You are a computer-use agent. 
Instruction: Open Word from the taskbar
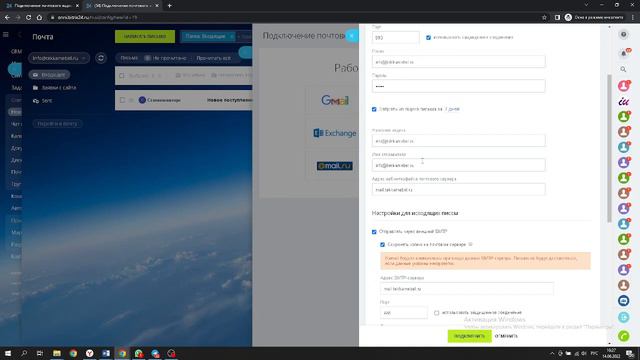click(106, 353)
